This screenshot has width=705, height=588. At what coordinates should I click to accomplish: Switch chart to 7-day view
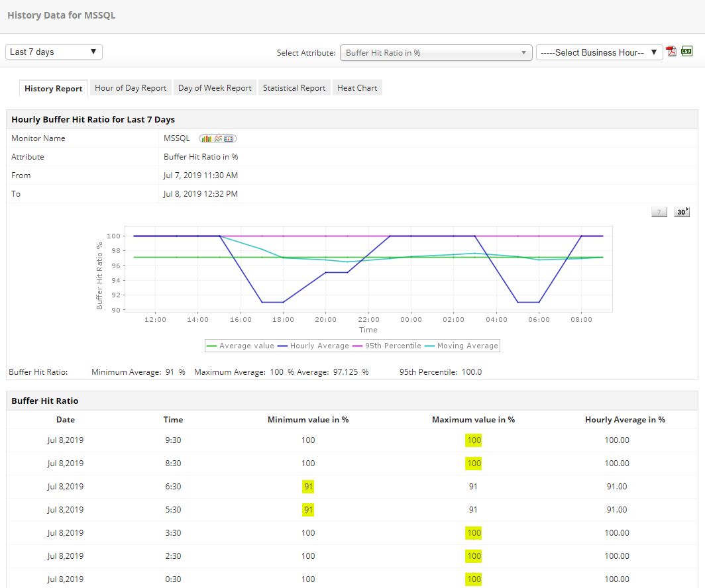(659, 211)
